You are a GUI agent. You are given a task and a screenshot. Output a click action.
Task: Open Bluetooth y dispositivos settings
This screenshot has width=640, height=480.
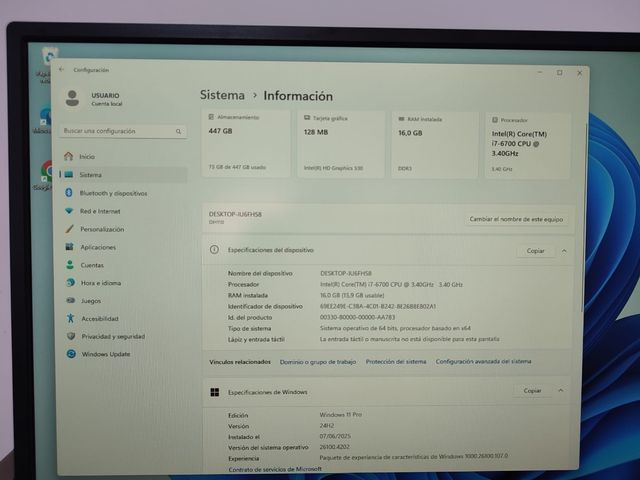113,193
